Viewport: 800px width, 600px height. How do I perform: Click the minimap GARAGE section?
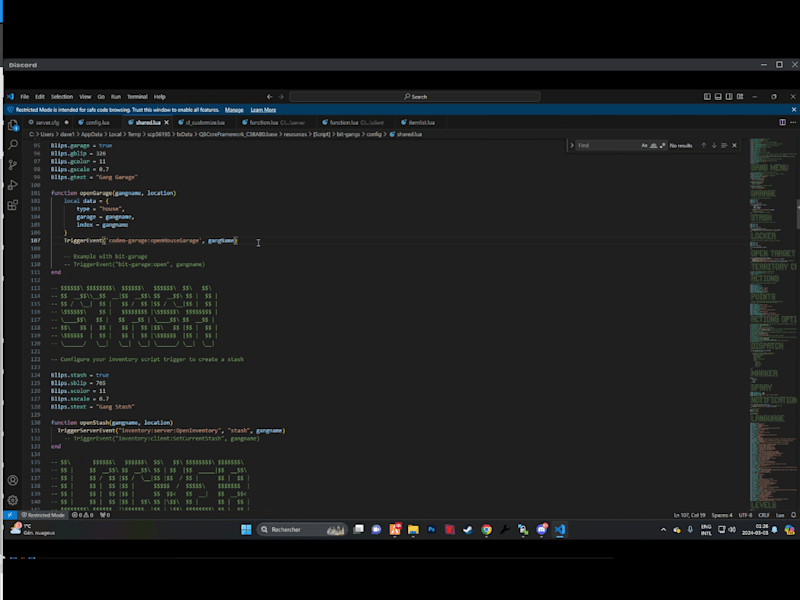coord(763,193)
